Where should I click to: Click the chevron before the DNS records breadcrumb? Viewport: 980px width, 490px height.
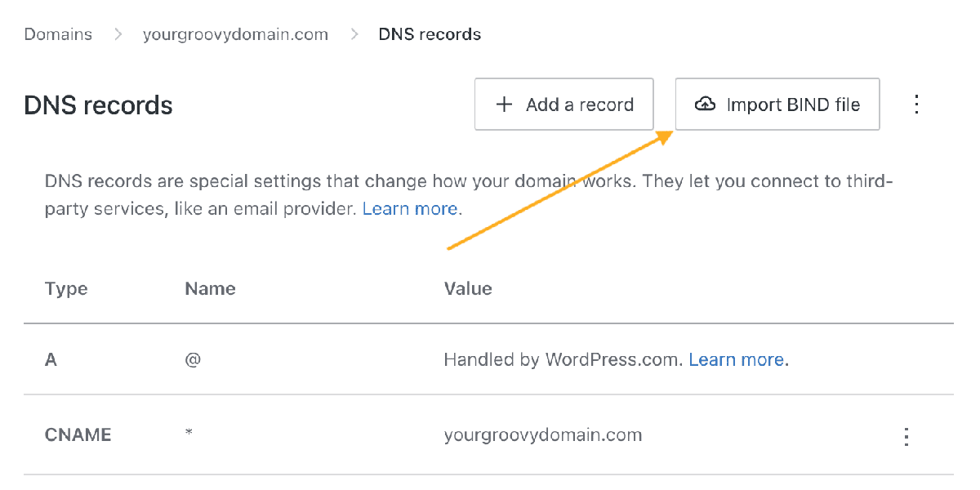coord(354,34)
